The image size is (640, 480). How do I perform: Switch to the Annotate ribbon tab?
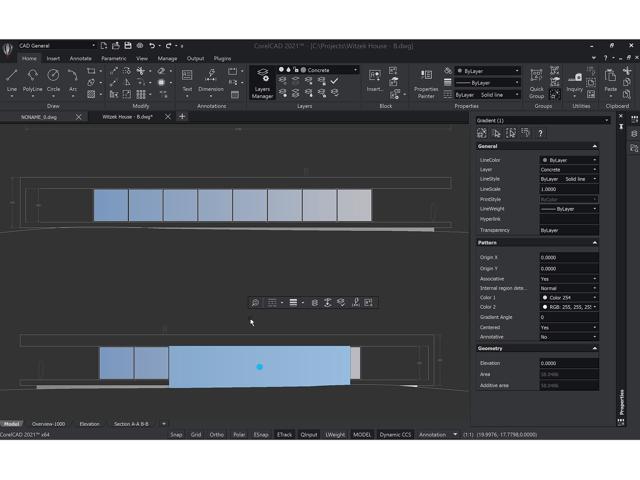pyautogui.click(x=80, y=58)
